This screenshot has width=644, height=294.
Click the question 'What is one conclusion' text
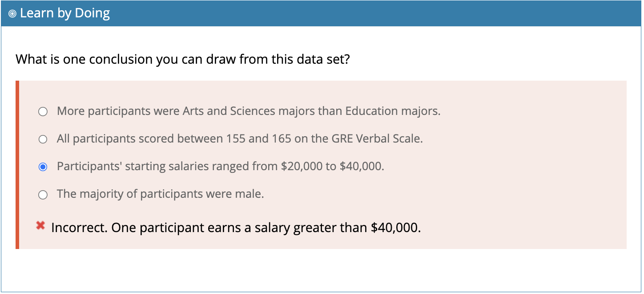point(183,59)
